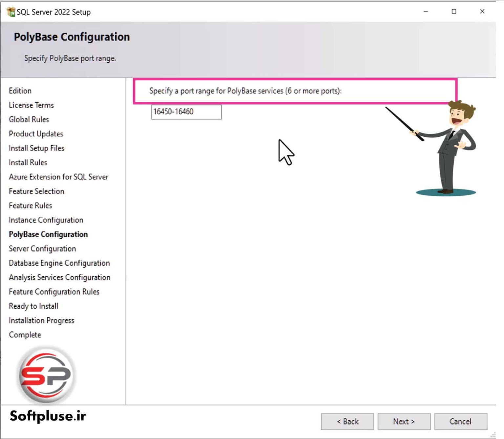
Task: Open Analysis Services Configuration
Action: (60, 277)
